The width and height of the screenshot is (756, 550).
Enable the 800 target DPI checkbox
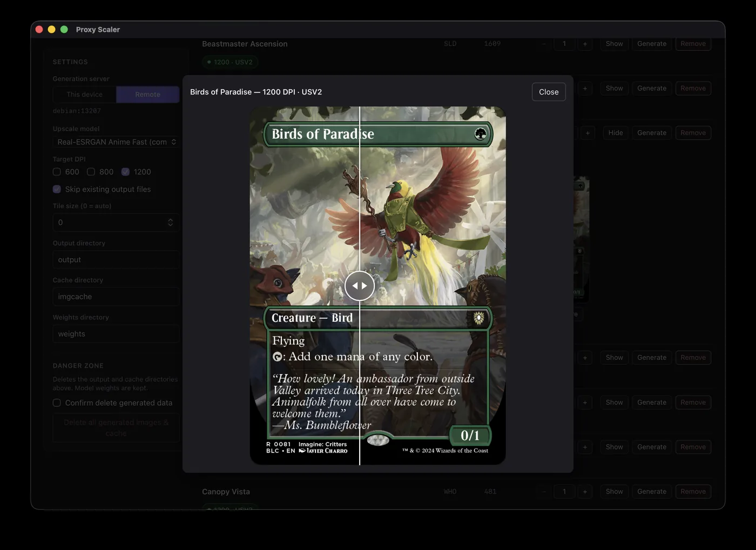(x=91, y=172)
